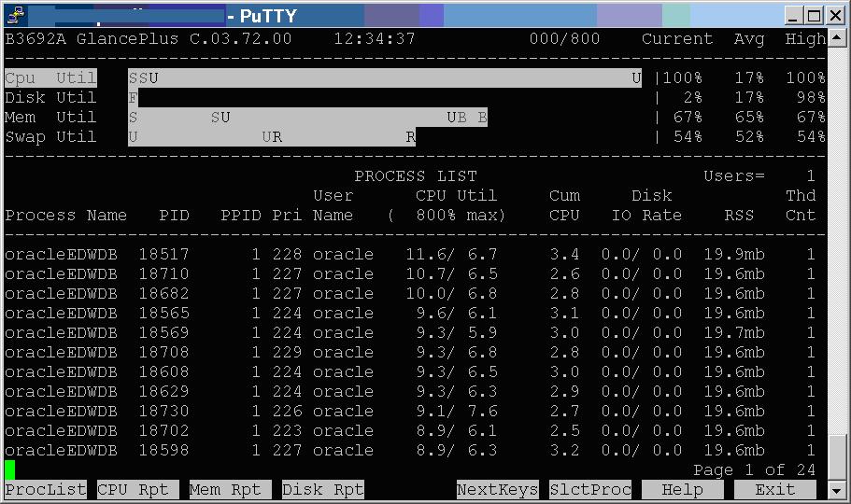Viewport: 851px width, 504px height.
Task: Select the NextKeys softkey
Action: [x=498, y=490]
